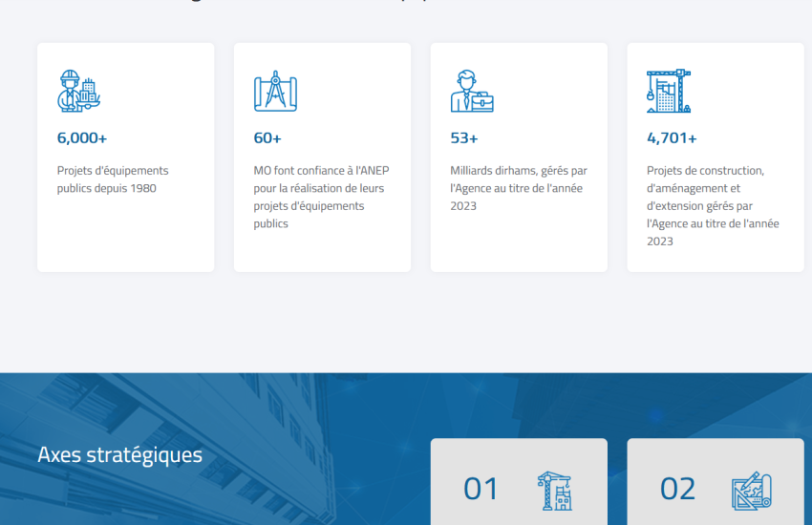Screen dimensions: 812x525
Task: Select the 6,000+ statistic number
Action: point(82,137)
